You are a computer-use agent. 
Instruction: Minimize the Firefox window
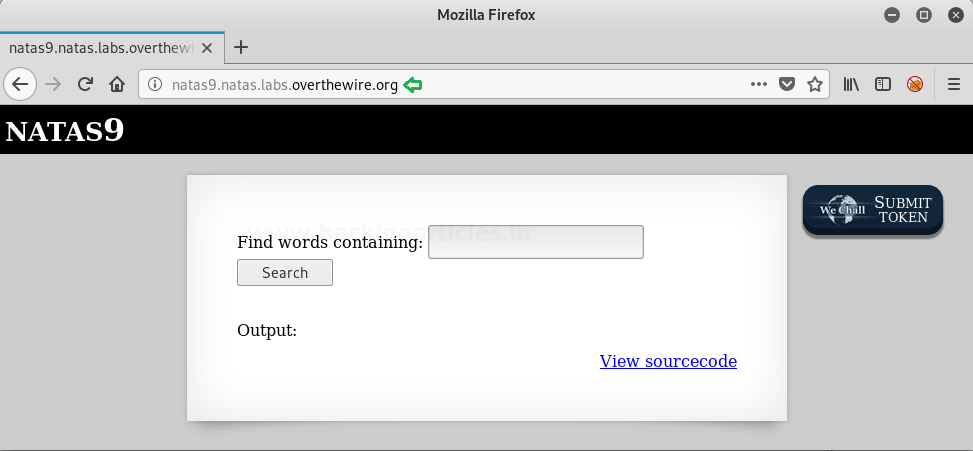click(x=892, y=15)
